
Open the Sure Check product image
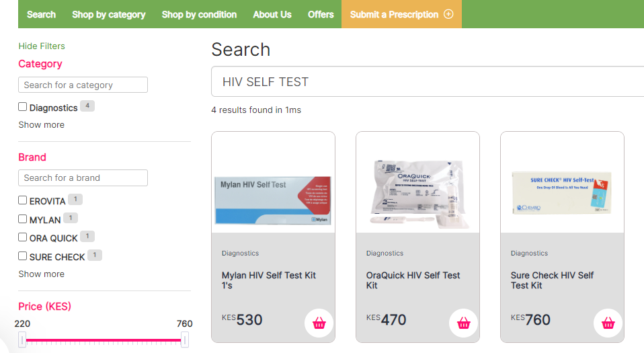[x=562, y=193]
